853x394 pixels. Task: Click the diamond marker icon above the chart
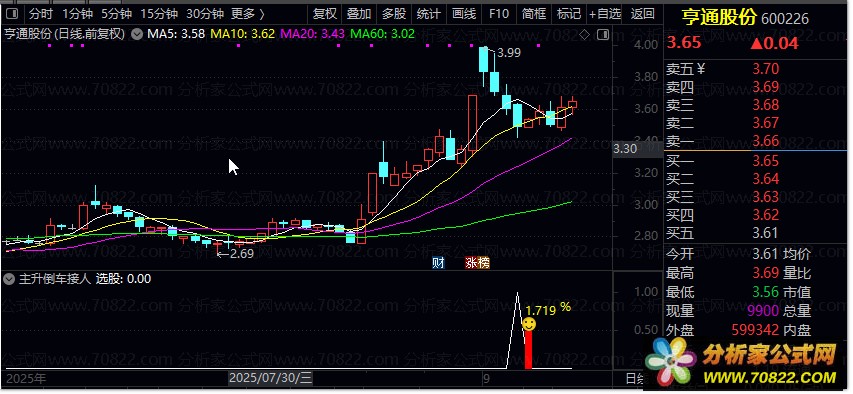pos(584,35)
